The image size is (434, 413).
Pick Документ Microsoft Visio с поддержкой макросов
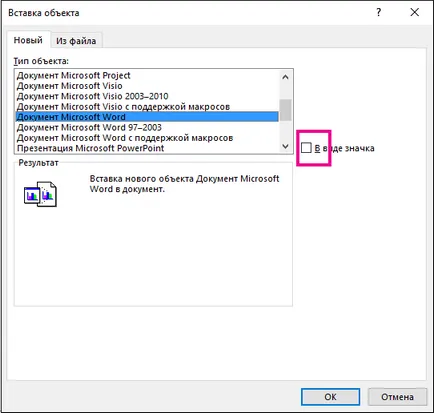click(x=147, y=106)
